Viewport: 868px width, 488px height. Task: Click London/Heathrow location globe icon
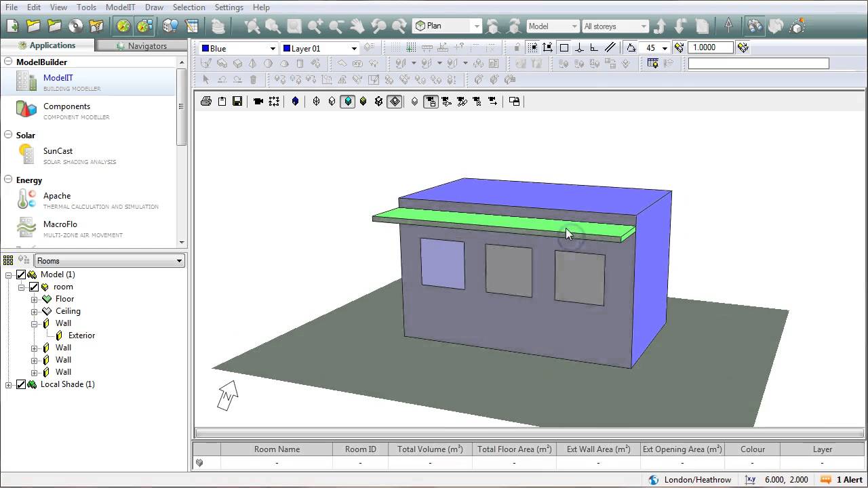[x=654, y=479]
